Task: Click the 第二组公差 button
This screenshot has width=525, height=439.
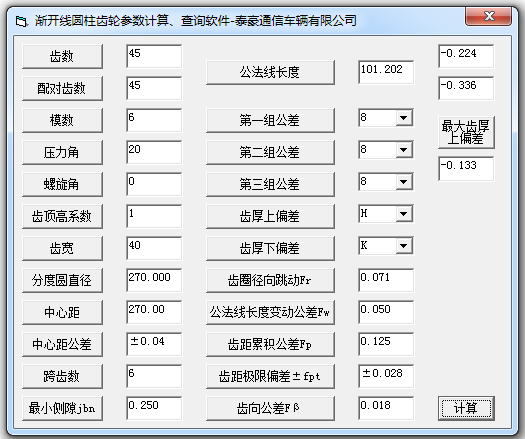Action: coord(270,153)
